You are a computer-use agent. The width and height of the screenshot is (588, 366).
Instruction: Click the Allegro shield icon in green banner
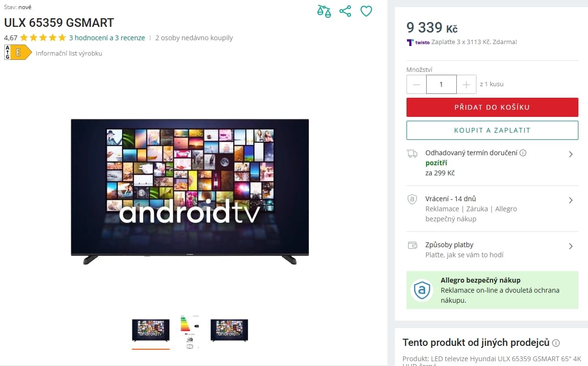[x=422, y=290]
